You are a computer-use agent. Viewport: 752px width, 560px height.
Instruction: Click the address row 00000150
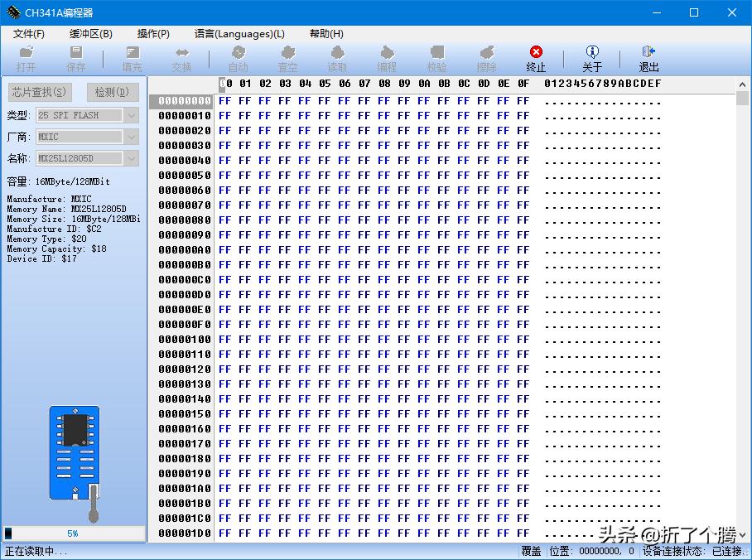click(185, 414)
